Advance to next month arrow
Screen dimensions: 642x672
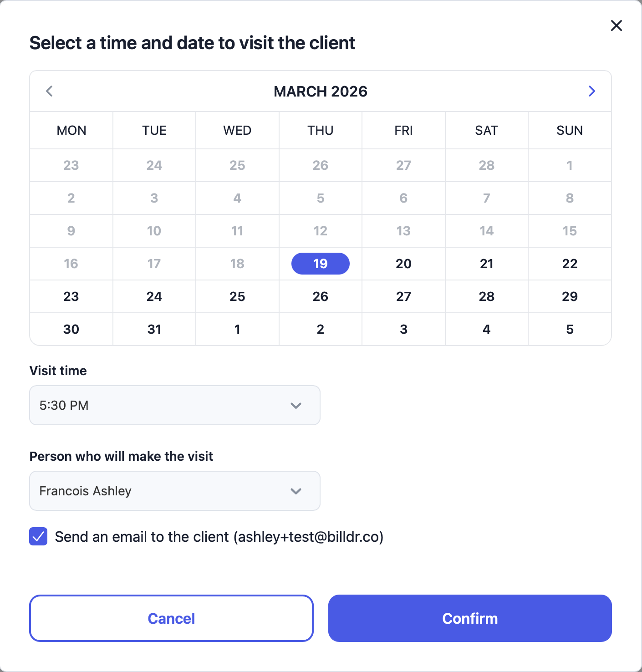tap(591, 91)
